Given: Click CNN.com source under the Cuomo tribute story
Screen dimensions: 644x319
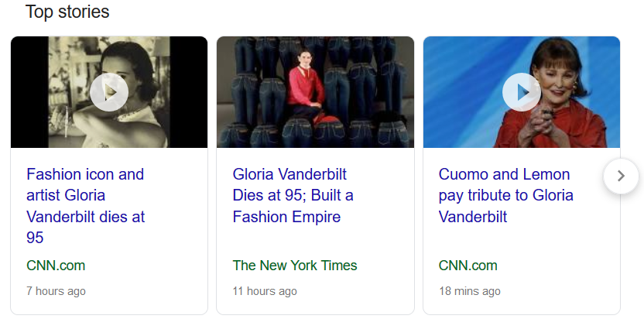Looking at the screenshot, I should click(468, 266).
